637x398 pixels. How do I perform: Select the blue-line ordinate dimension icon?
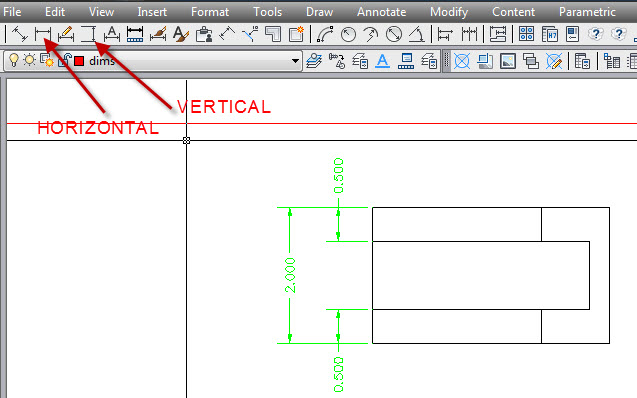[250, 34]
